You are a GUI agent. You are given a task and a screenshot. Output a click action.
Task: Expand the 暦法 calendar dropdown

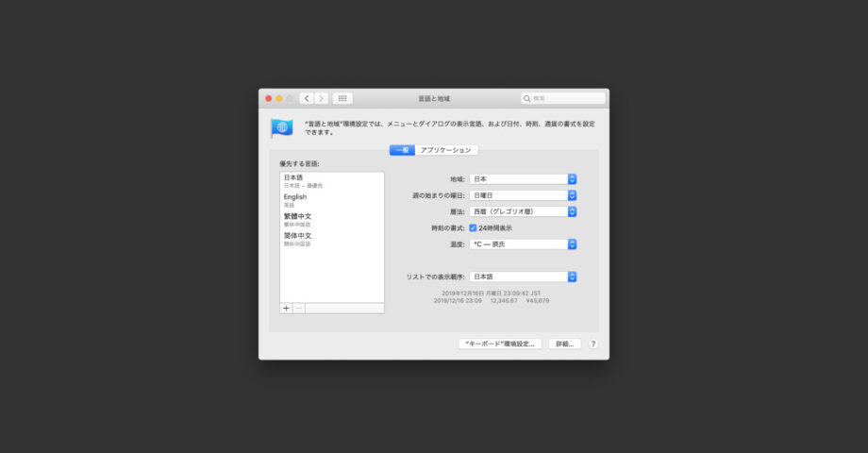pos(523,211)
